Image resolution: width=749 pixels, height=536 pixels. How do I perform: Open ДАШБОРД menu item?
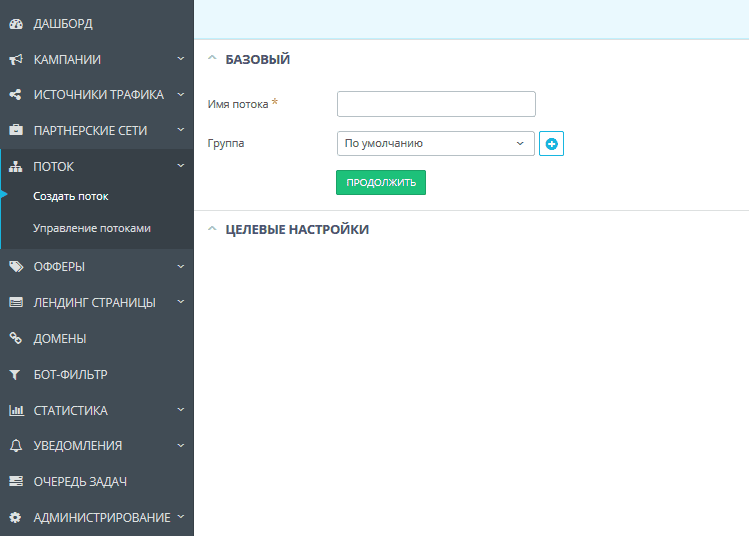tap(63, 24)
